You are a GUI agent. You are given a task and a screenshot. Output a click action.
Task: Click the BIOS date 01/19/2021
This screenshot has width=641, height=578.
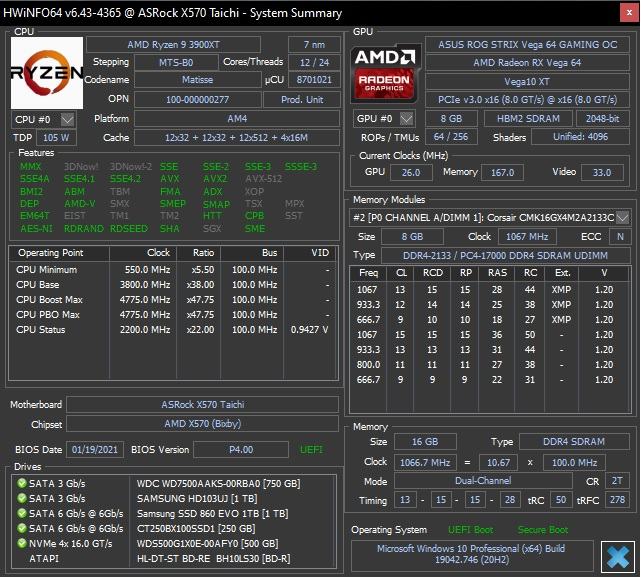[94, 450]
